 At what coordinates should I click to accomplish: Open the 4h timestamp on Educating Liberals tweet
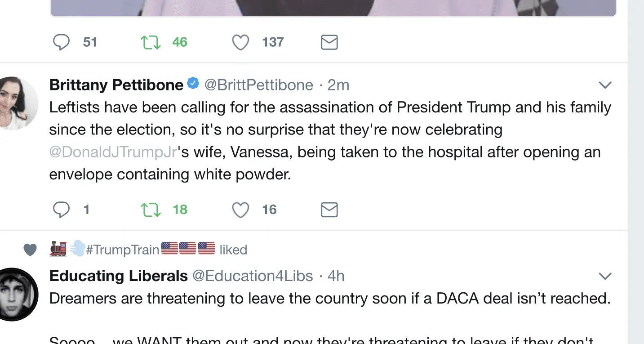pyautogui.click(x=336, y=276)
